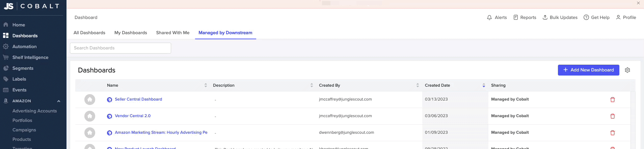Delete Seller Central Dashboard

click(x=613, y=100)
